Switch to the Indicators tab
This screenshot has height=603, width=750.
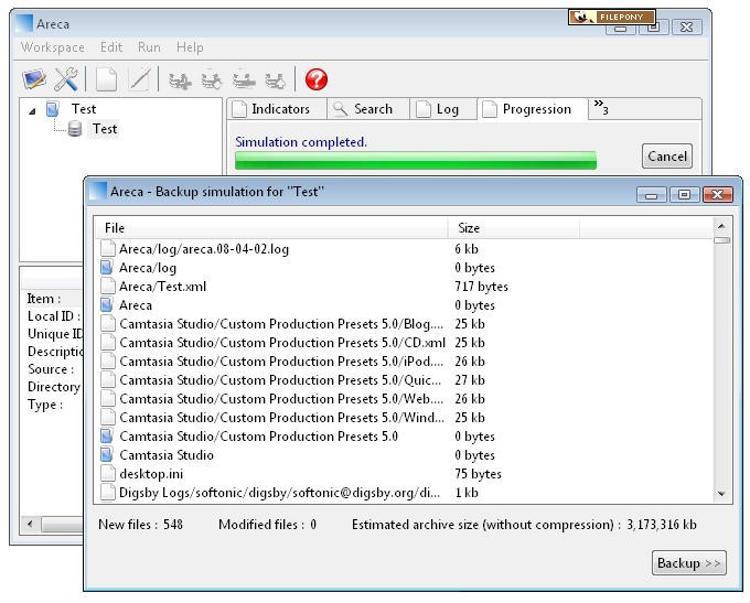tap(276, 109)
